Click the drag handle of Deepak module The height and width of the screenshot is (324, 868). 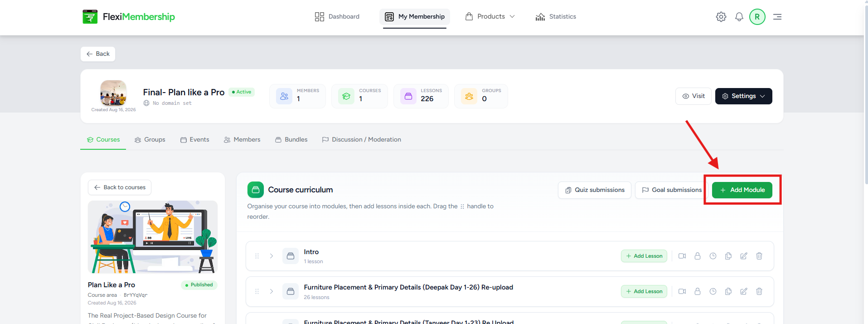(257, 291)
